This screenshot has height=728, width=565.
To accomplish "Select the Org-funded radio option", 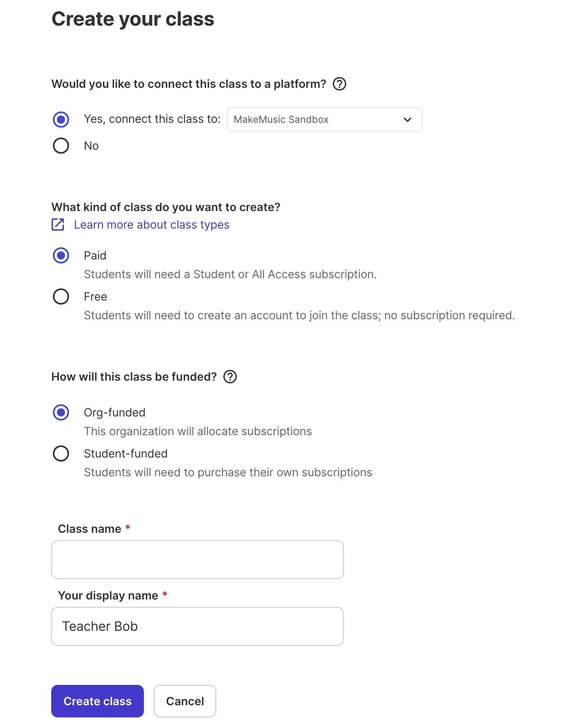I will point(61,412).
